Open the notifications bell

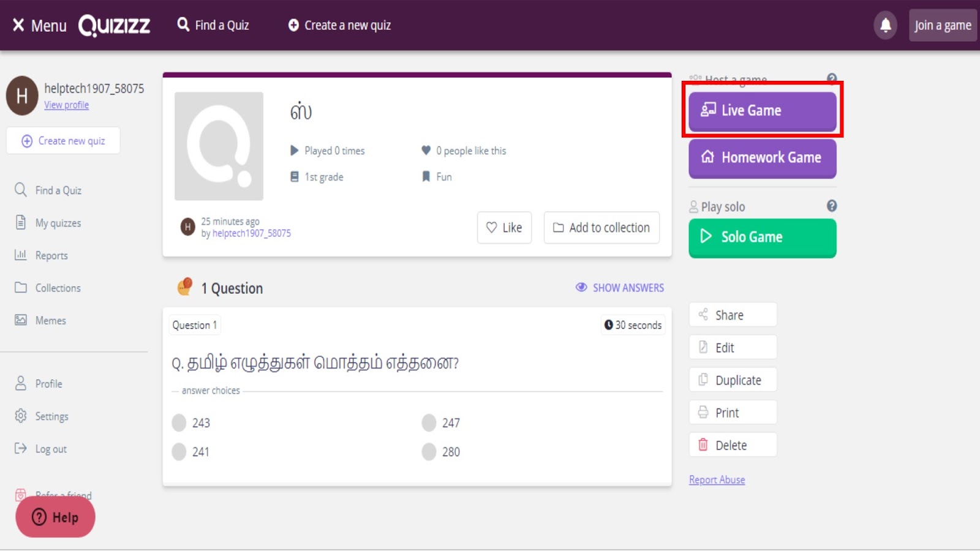tap(886, 25)
